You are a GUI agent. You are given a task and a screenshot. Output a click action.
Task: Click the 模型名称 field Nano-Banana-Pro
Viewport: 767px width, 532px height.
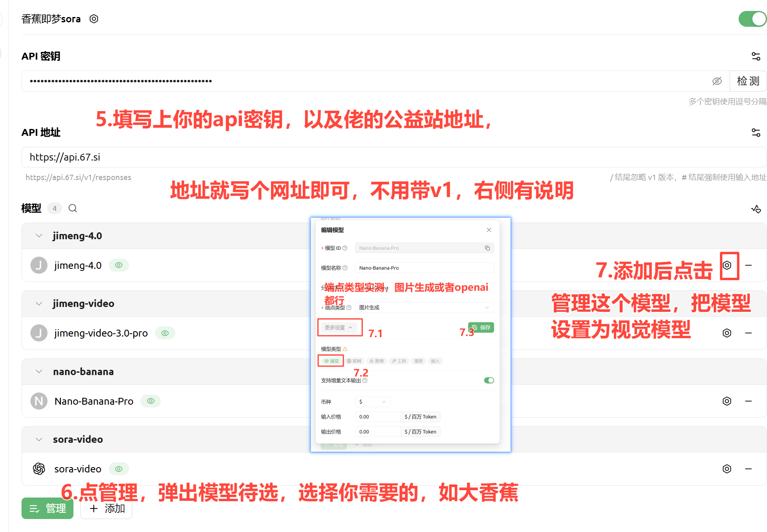pyautogui.click(x=424, y=268)
